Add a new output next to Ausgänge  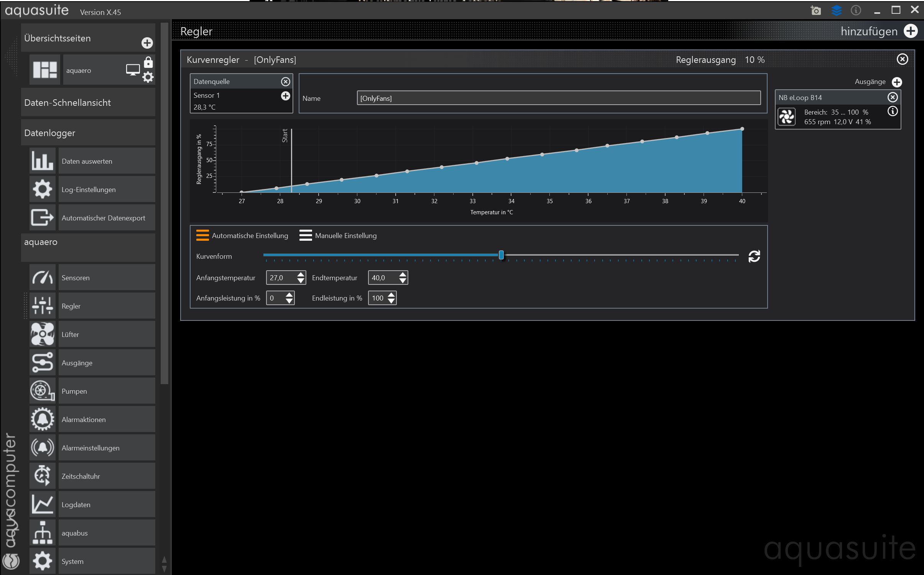click(x=897, y=82)
